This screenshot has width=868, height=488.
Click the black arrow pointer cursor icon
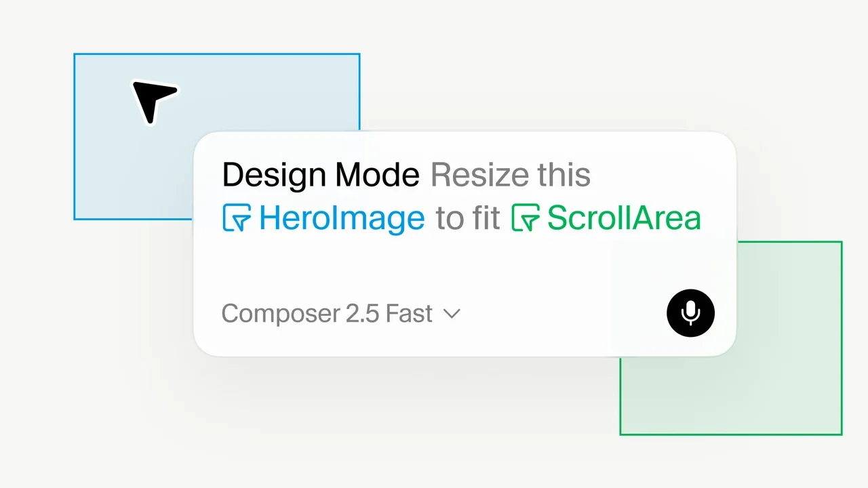(154, 102)
